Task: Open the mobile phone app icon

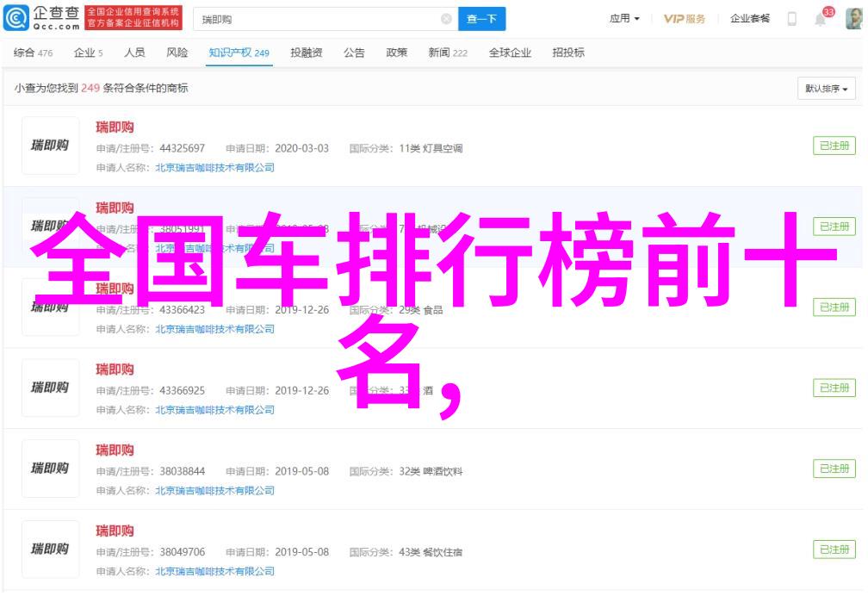Action: pos(792,19)
